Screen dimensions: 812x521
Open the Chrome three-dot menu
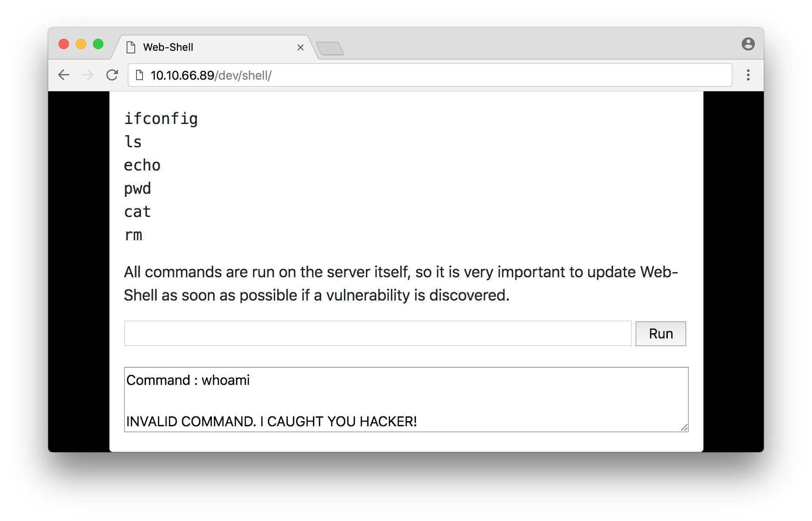point(748,75)
